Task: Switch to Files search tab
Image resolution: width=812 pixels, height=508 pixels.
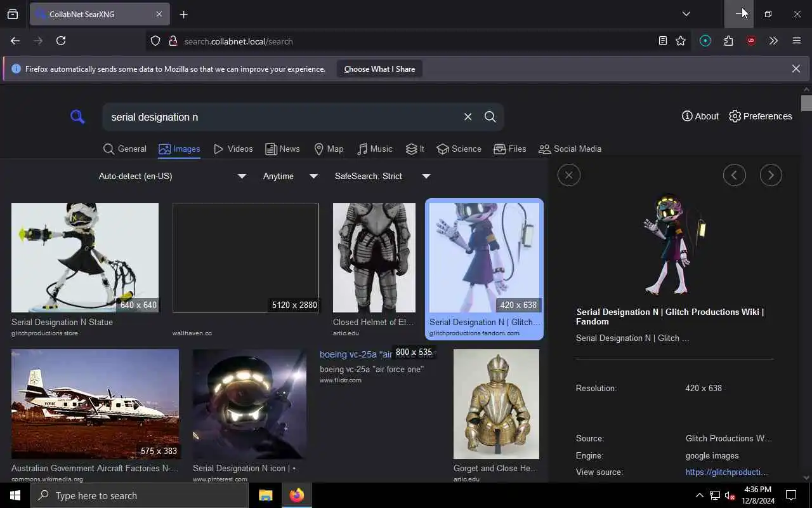Action: click(510, 149)
